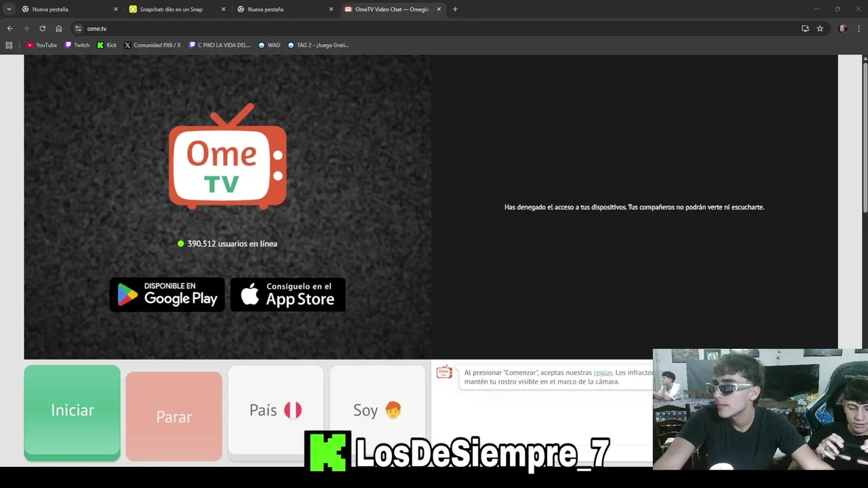Screen dimensions: 868x488
Task: Click the OmeTV icon in chat message
Action: click(444, 372)
